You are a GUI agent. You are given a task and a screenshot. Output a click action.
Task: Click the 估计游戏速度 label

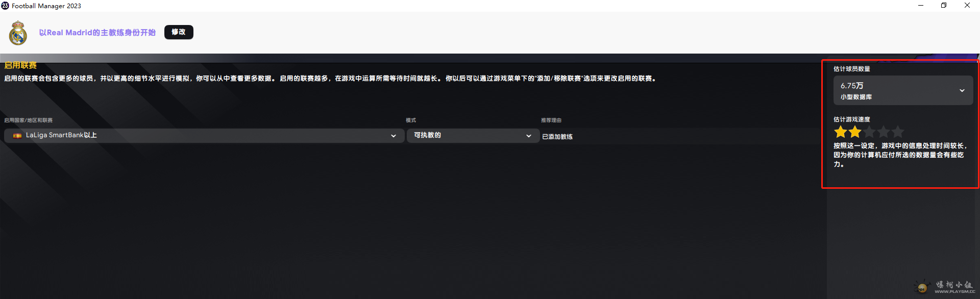pos(852,119)
